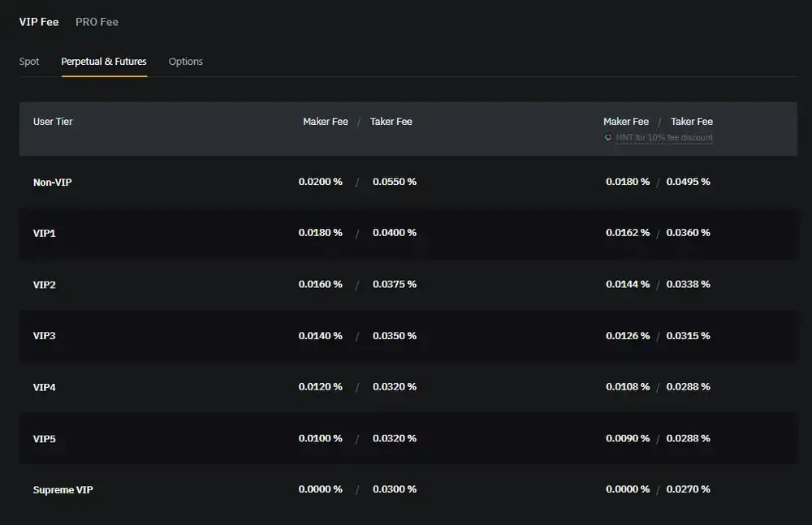Click the first Maker Fee column header
812x525 pixels.
tap(325, 122)
